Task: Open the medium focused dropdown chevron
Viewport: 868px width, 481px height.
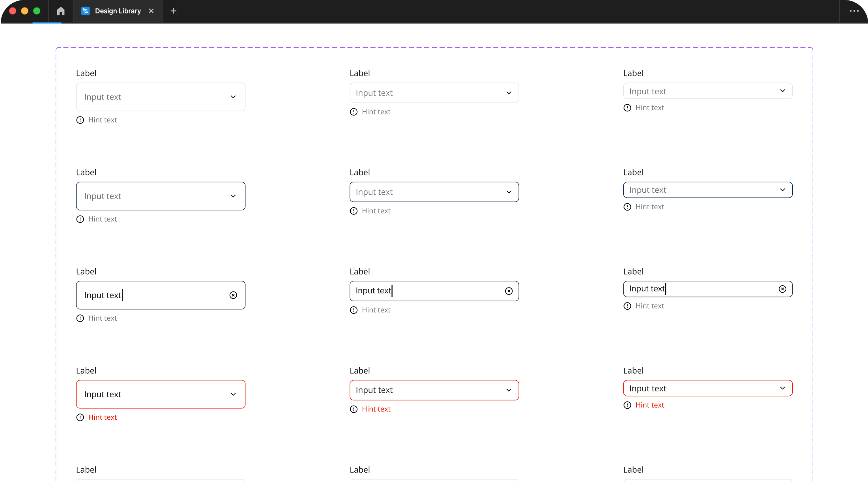Action: click(509, 192)
